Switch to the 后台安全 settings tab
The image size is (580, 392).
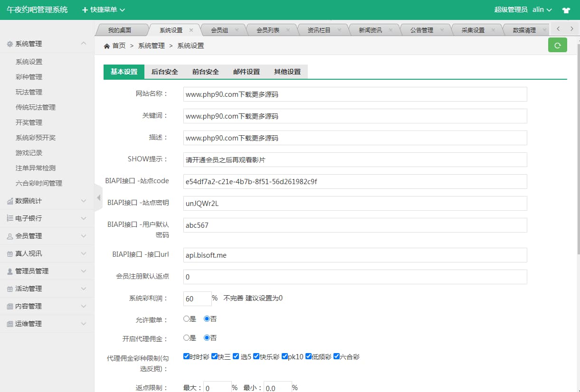pyautogui.click(x=164, y=72)
